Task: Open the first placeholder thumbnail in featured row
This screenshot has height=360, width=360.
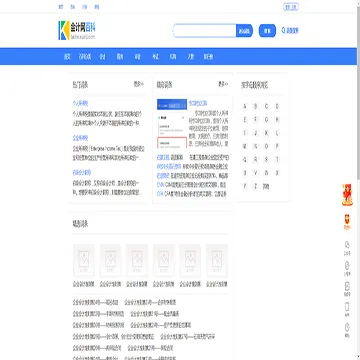Action: point(84,261)
